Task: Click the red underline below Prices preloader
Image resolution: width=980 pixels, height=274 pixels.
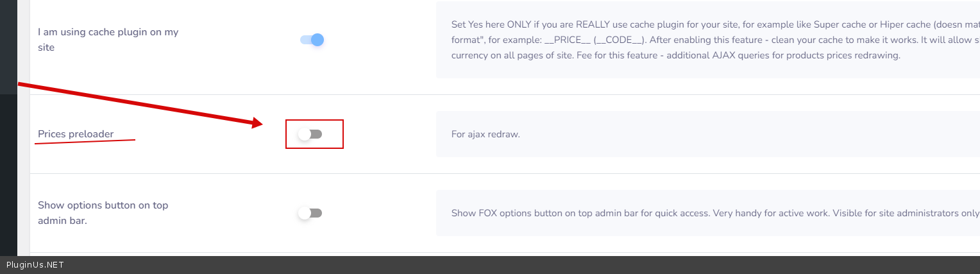Action: pyautogui.click(x=85, y=141)
